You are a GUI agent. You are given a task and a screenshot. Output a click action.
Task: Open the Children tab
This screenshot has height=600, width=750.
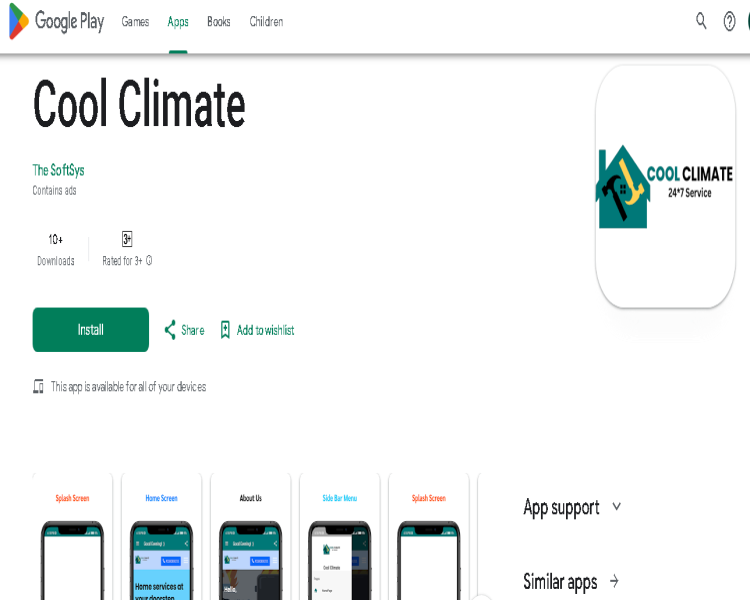266,22
